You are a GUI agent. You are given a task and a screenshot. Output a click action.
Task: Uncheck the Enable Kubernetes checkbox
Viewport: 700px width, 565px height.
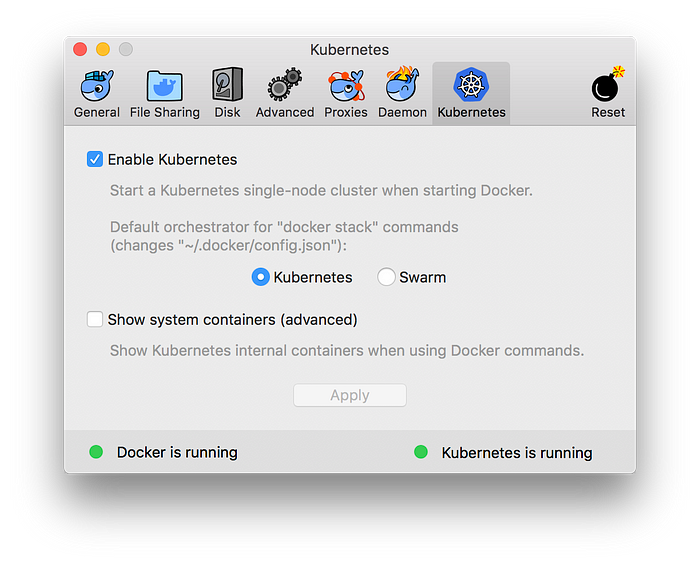tap(95, 159)
